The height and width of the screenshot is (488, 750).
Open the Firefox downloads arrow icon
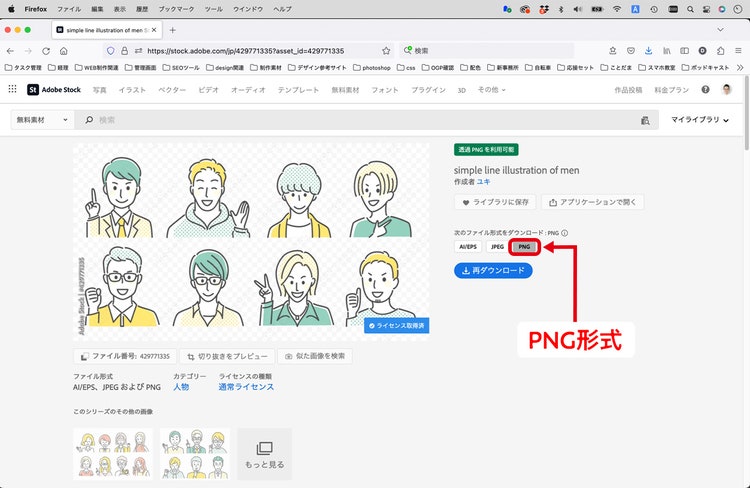pyautogui.click(x=649, y=51)
